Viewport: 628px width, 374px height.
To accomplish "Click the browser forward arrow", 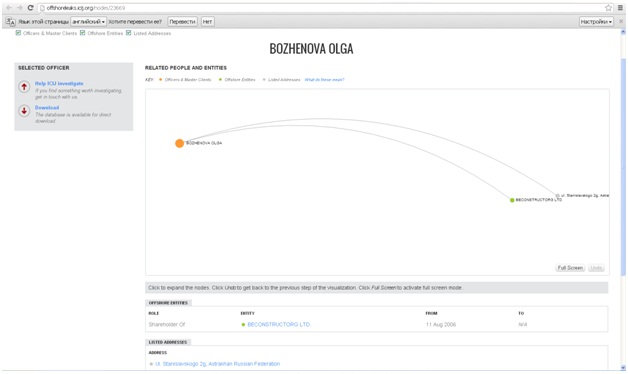I will click(20, 8).
